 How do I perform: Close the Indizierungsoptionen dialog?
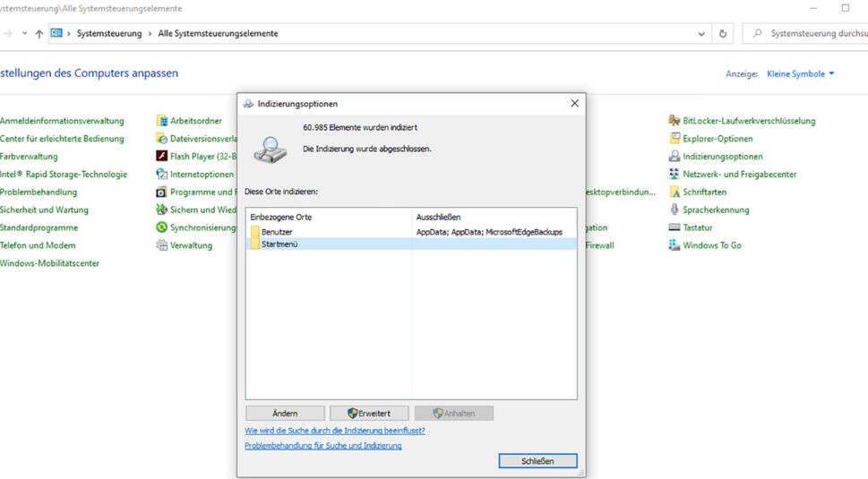[x=574, y=104]
